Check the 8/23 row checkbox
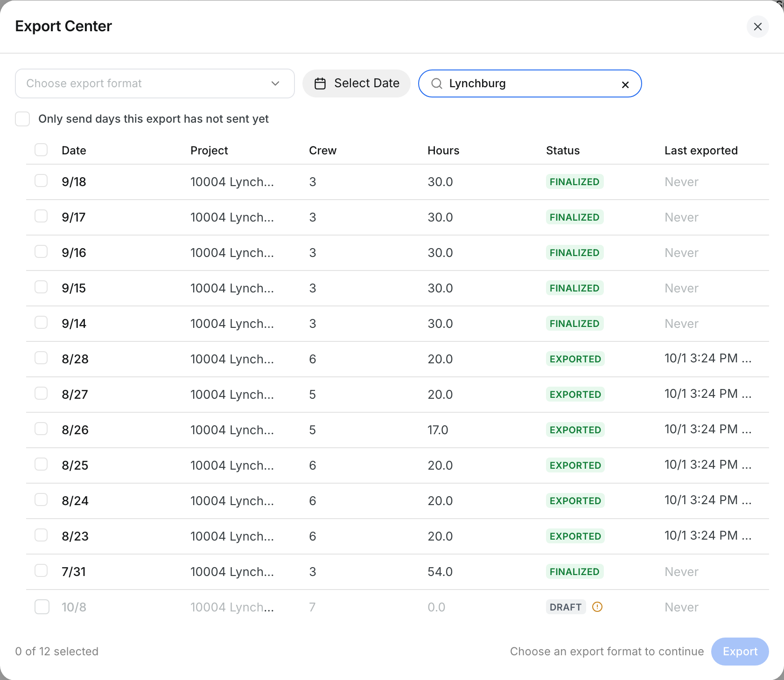784x680 pixels. tap(41, 535)
